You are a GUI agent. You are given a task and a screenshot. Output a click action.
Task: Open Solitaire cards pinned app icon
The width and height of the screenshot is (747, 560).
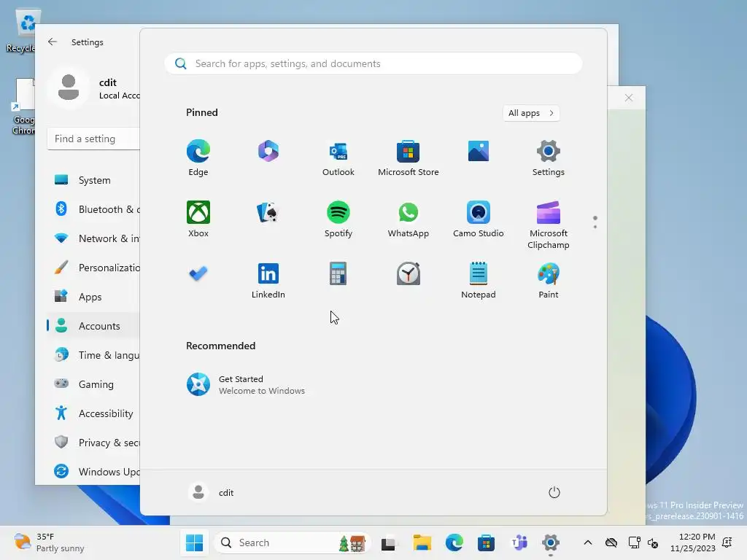tap(268, 212)
